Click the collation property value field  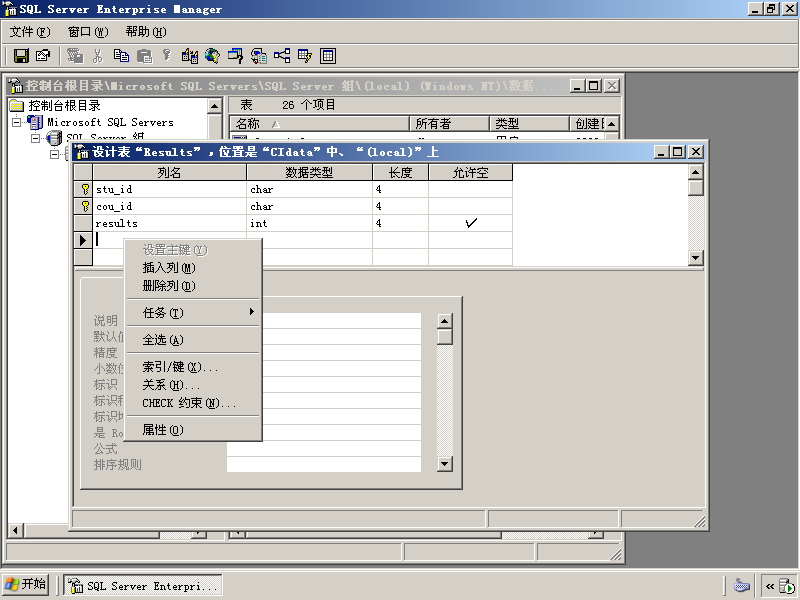[324, 464]
